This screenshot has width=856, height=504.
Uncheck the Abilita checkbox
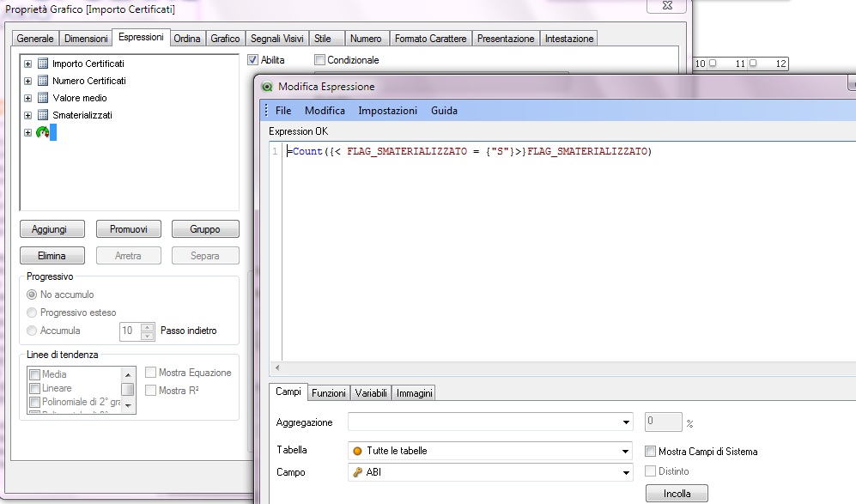[x=253, y=60]
